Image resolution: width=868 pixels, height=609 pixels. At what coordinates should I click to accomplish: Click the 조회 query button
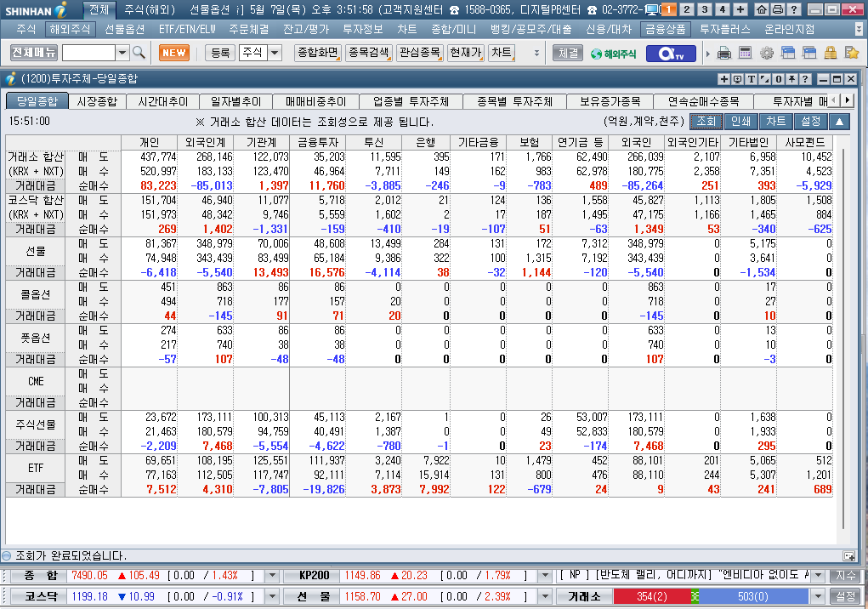pos(706,122)
